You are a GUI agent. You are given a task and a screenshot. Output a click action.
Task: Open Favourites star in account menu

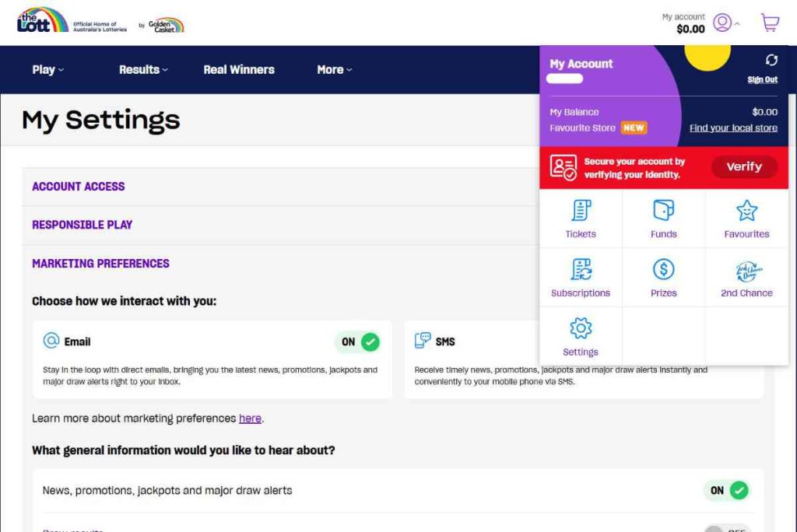point(746,219)
